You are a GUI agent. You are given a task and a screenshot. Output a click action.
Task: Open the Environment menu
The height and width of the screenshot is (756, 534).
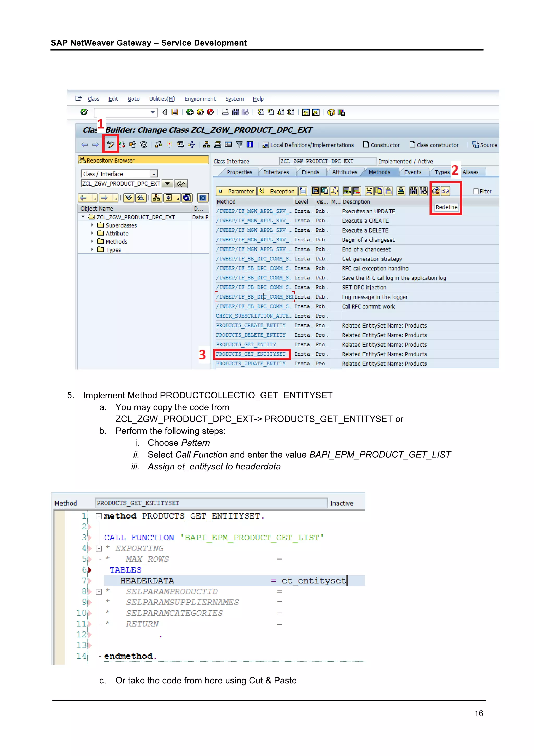(200, 99)
